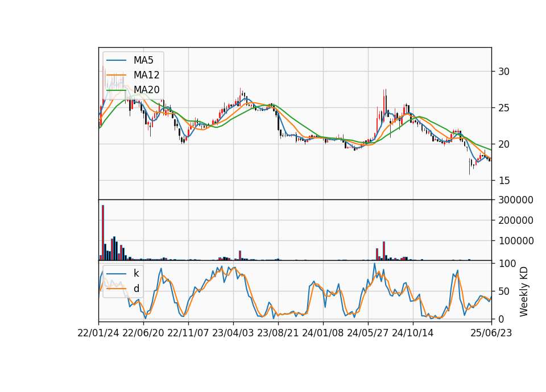
Task: Click the price axis label 15
Action: [x=504, y=181]
